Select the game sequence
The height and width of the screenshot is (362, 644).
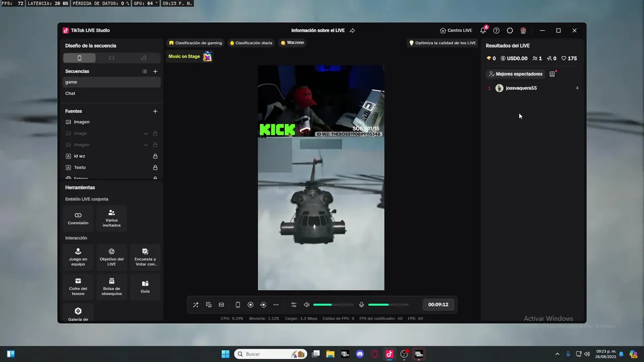click(x=112, y=82)
